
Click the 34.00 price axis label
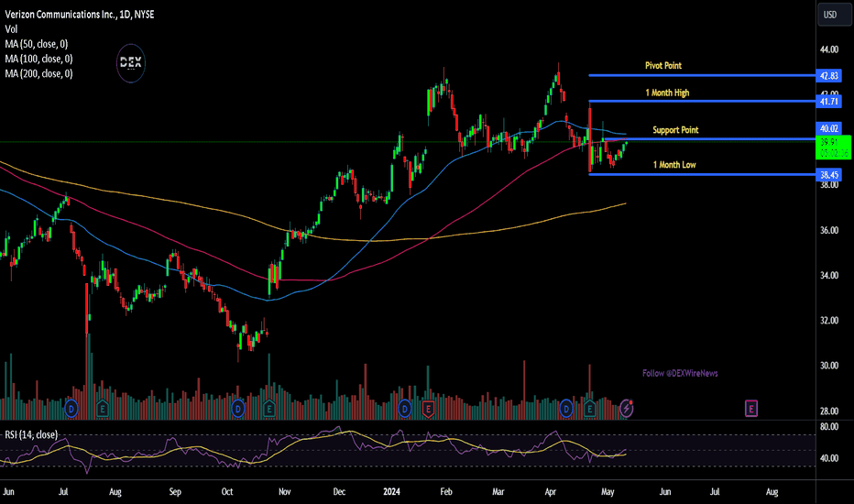click(829, 276)
